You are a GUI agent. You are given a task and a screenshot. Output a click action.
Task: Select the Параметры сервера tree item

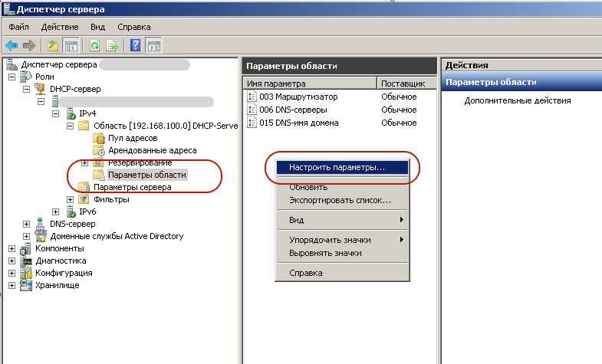coord(133,187)
